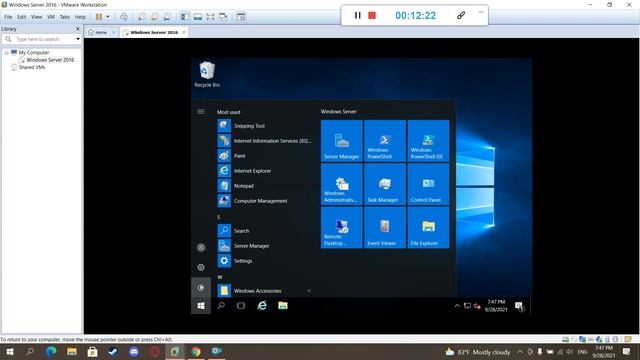Enter full screen mode icon

pyautogui.click(x=210, y=17)
